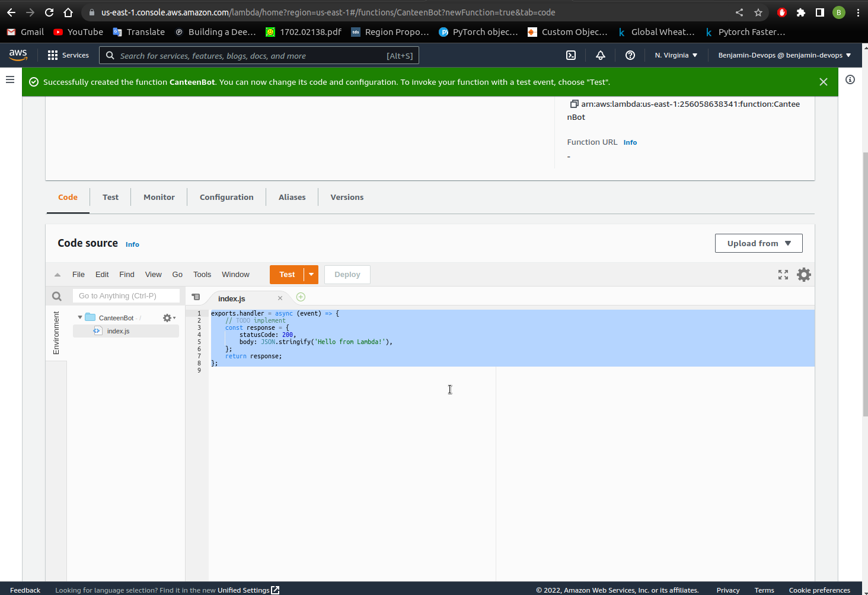Bookmark this page with the star
The width and height of the screenshot is (868, 595).
[758, 12]
